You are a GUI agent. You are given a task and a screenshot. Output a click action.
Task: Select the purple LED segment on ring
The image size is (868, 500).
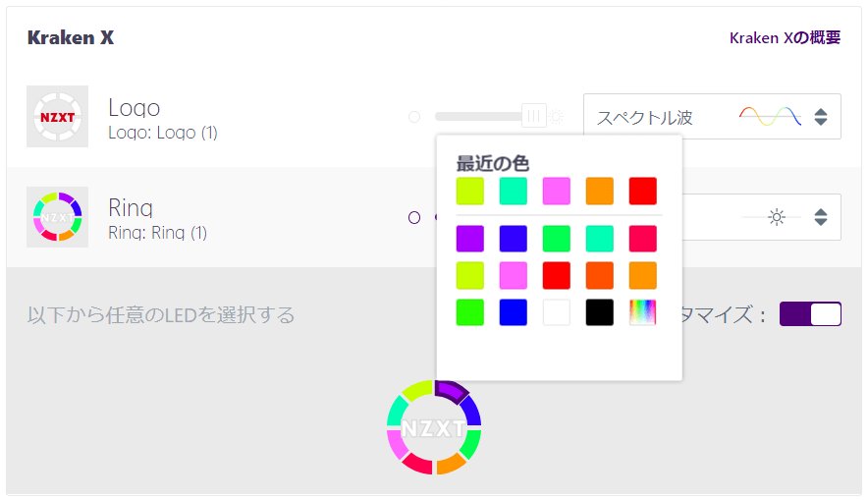coord(451,390)
